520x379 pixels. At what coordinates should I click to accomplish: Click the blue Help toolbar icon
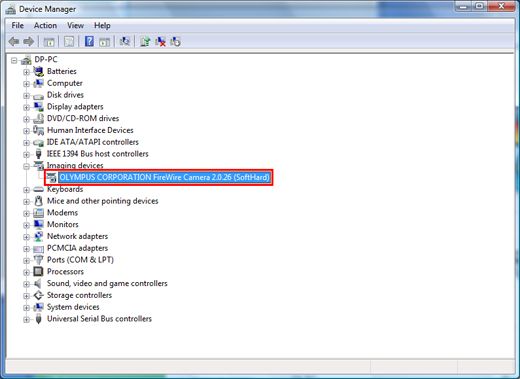[89, 41]
